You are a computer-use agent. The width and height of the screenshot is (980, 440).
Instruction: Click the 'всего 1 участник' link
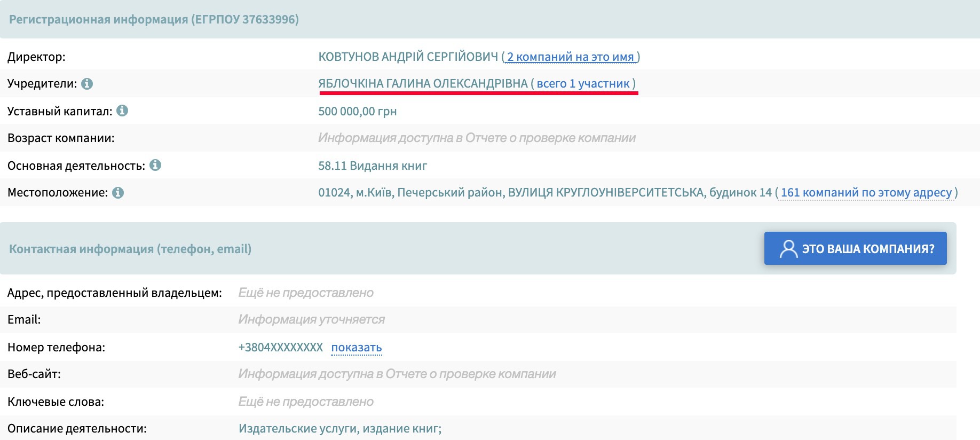(583, 84)
